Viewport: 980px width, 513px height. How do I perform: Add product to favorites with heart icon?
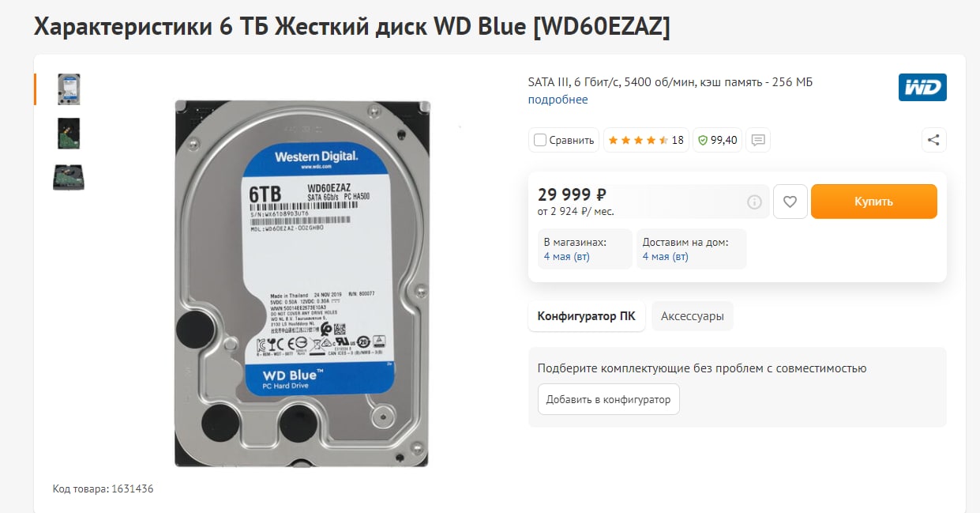coord(790,202)
